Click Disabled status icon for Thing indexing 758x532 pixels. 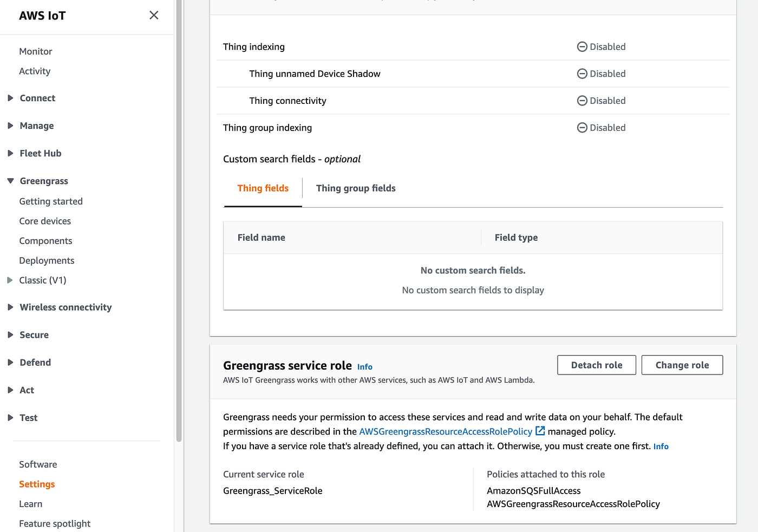pyautogui.click(x=582, y=47)
